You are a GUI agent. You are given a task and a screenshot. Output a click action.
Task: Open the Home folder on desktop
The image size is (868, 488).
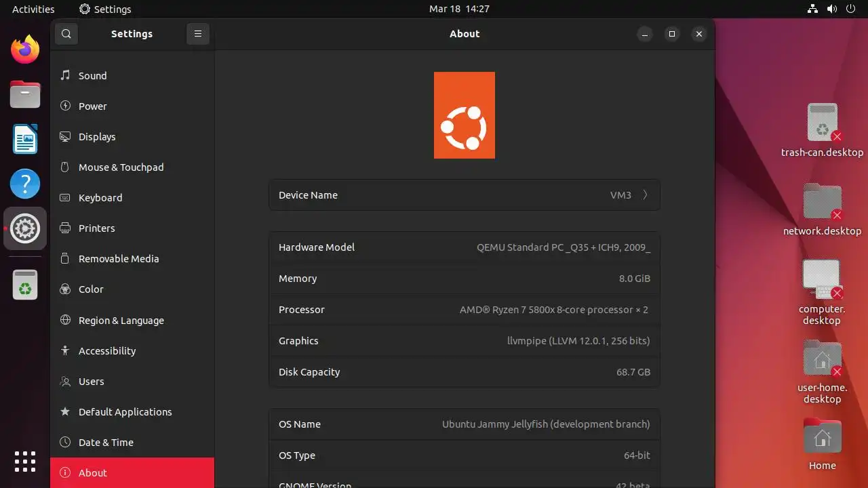[x=822, y=445]
